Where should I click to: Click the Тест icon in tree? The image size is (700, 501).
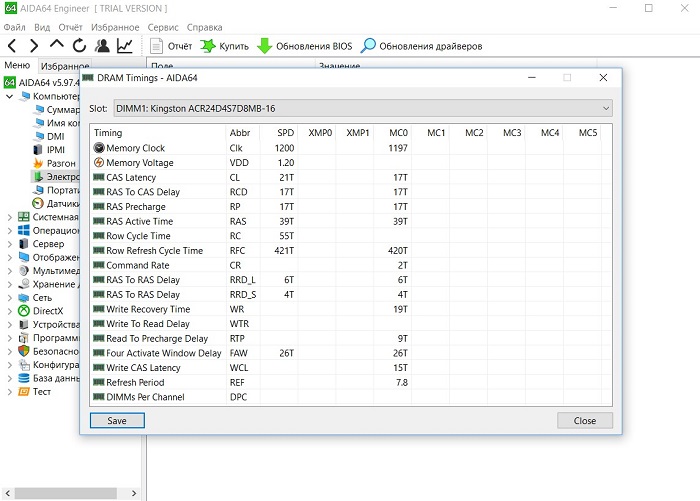24,392
